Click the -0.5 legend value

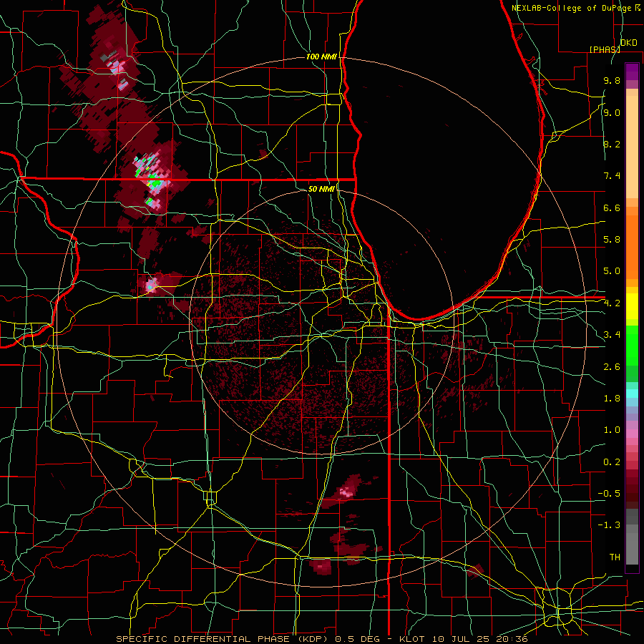pos(609,493)
